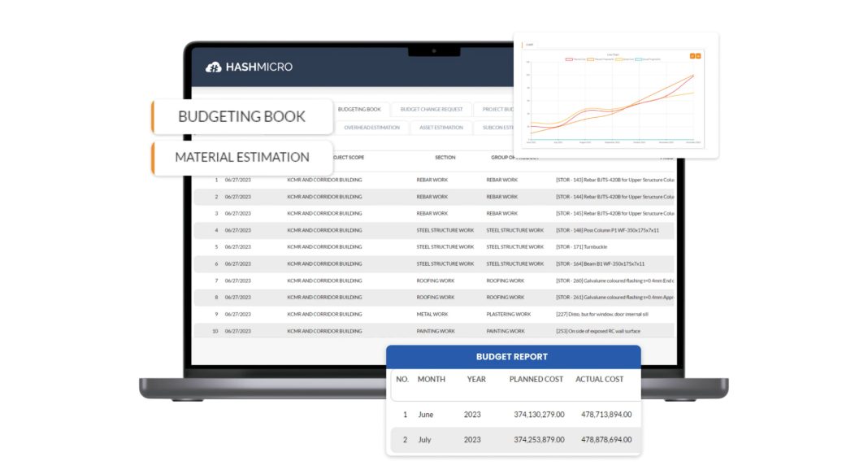Select the Asset Estimation tab

(441, 128)
